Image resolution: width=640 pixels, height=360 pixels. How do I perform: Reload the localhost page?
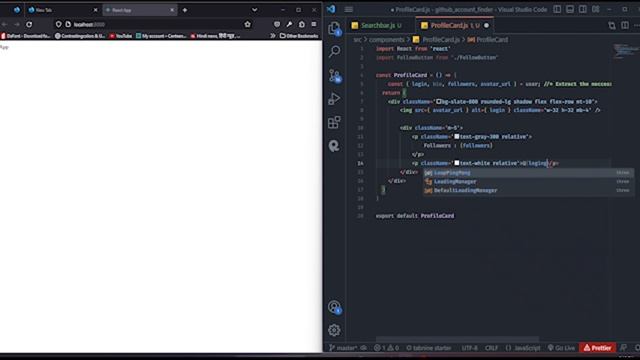coord(29,24)
